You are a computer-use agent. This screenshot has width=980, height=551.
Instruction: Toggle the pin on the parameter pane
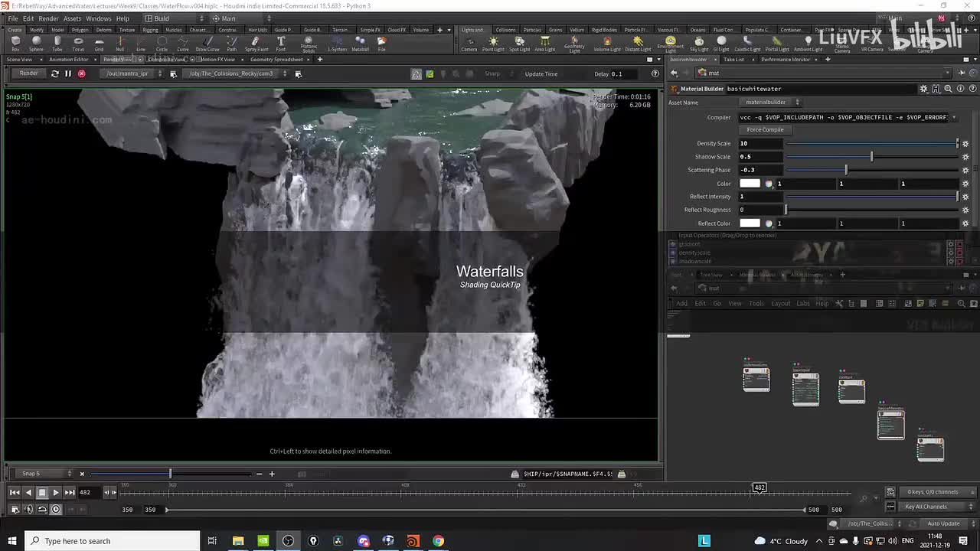click(963, 73)
